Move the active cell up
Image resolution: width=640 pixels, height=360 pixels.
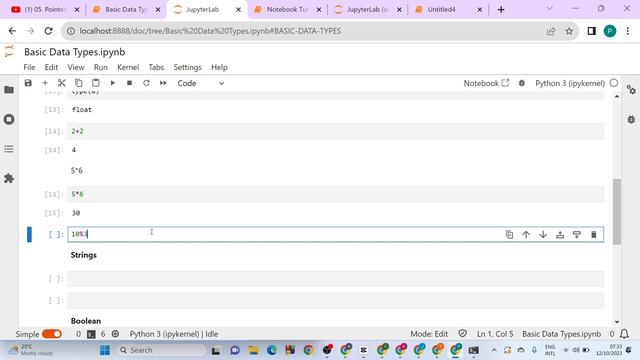click(526, 235)
